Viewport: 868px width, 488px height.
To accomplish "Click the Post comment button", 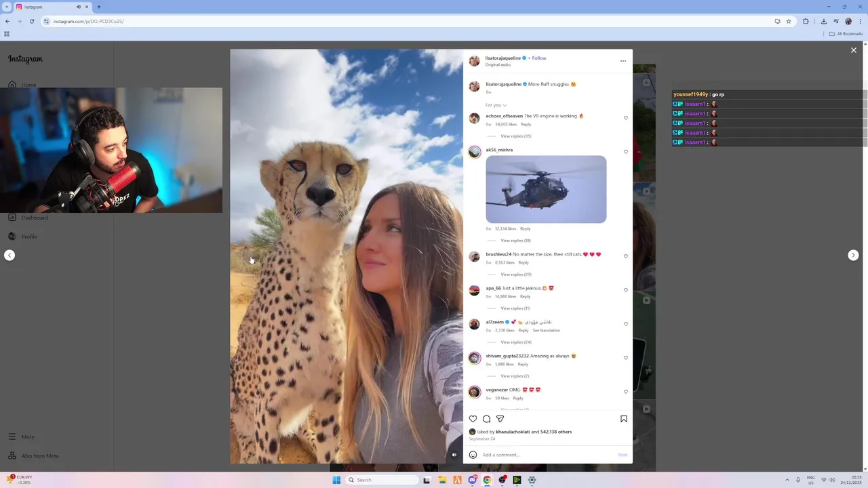I will tap(623, 455).
